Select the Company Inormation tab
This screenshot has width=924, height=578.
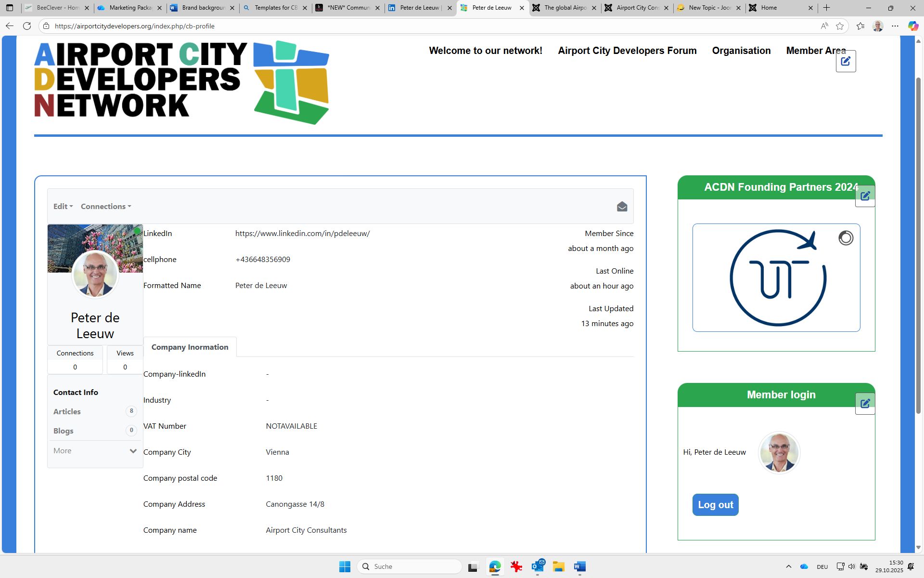pos(190,347)
